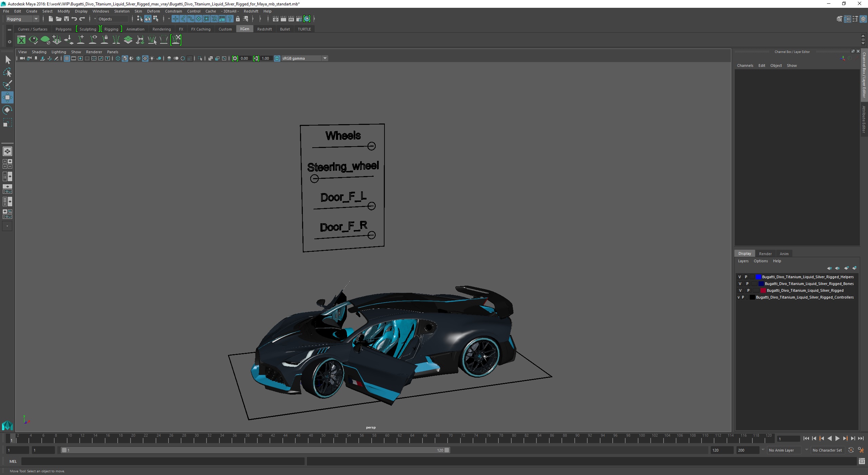Start IPR render with IPR icon
This screenshot has height=475, width=868.
coord(291,19)
